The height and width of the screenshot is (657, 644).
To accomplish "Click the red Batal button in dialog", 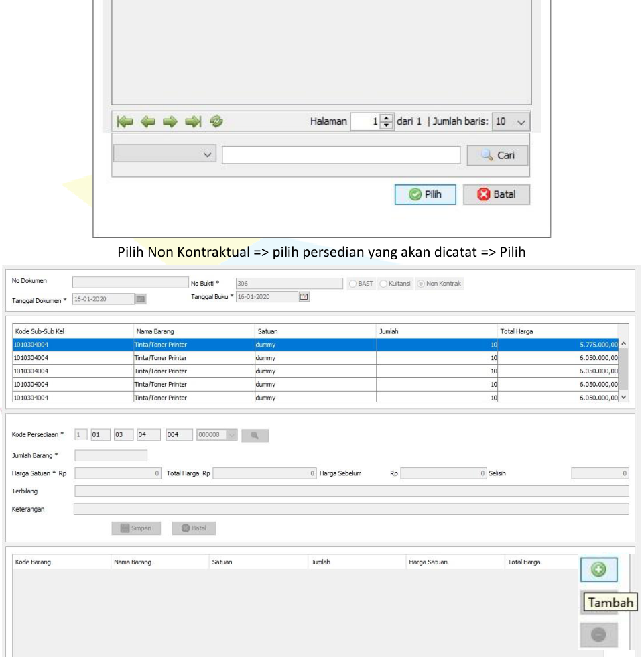I will (496, 195).
